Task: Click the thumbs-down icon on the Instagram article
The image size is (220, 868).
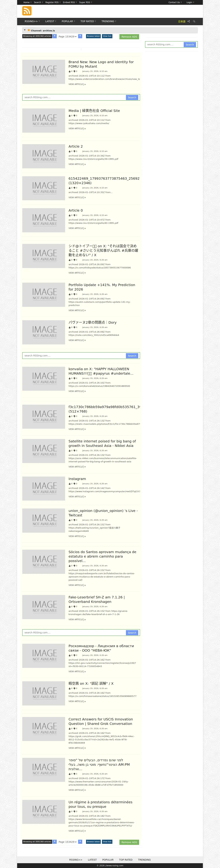Action: click(x=75, y=484)
